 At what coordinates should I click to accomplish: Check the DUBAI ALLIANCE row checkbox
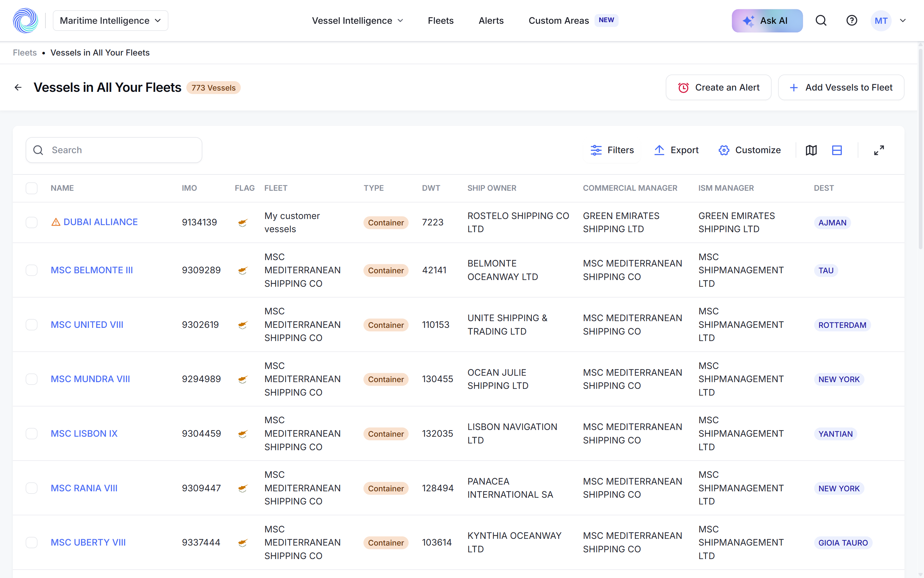click(32, 223)
